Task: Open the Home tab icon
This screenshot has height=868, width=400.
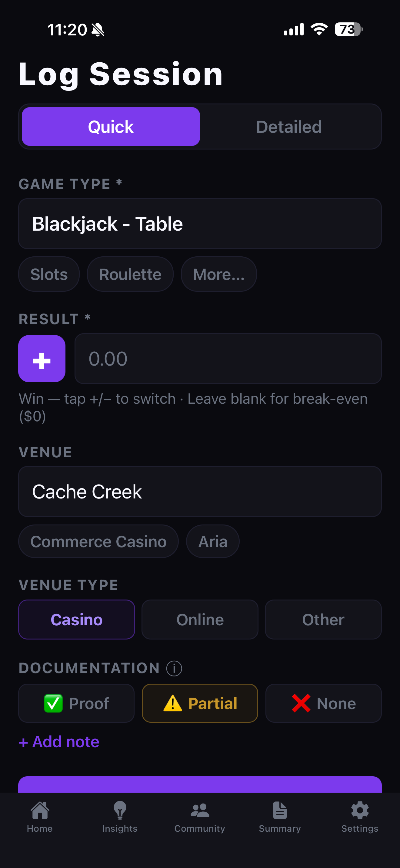Action: (40, 810)
